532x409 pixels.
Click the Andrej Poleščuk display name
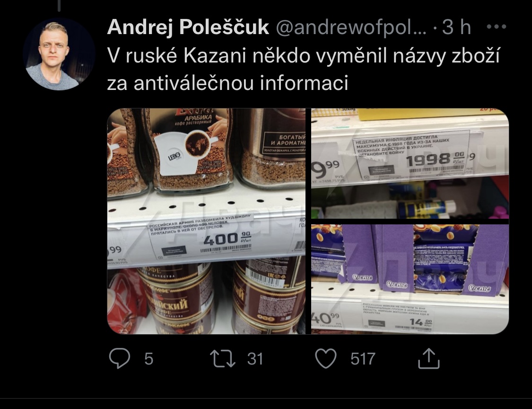click(188, 27)
